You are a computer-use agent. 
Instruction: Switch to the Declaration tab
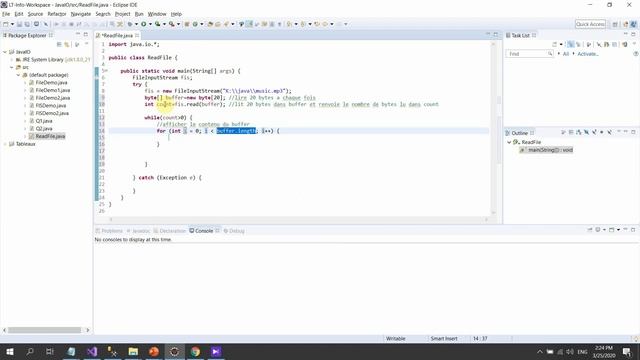[x=170, y=231]
